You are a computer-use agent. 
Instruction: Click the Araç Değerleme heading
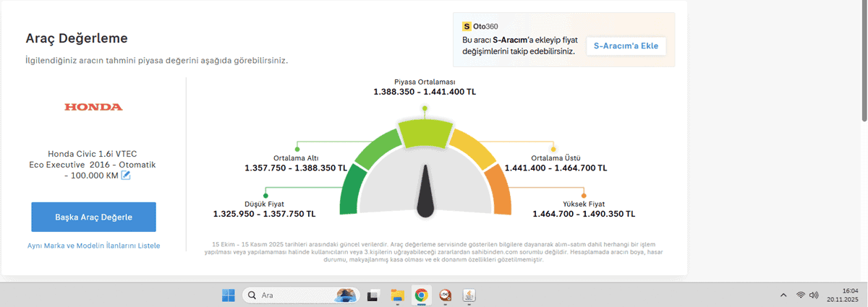[x=77, y=38]
